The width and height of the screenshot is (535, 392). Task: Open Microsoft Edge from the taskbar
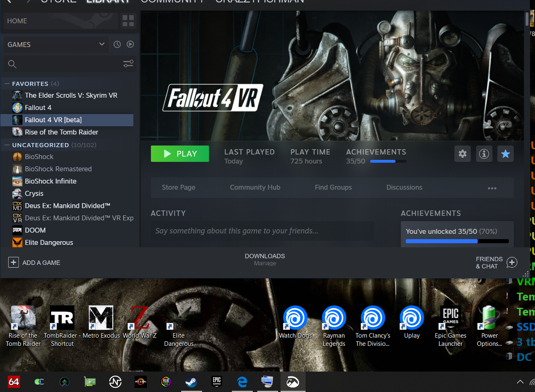pos(242,382)
